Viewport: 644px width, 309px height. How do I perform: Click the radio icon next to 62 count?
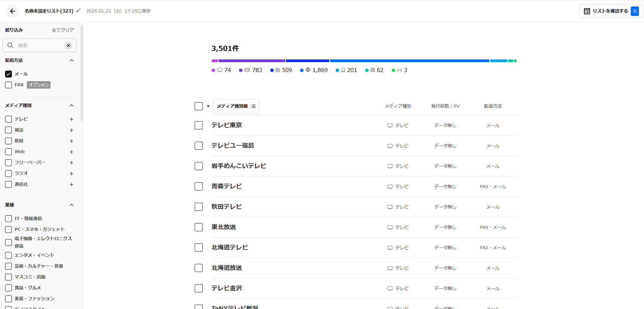tap(373, 70)
